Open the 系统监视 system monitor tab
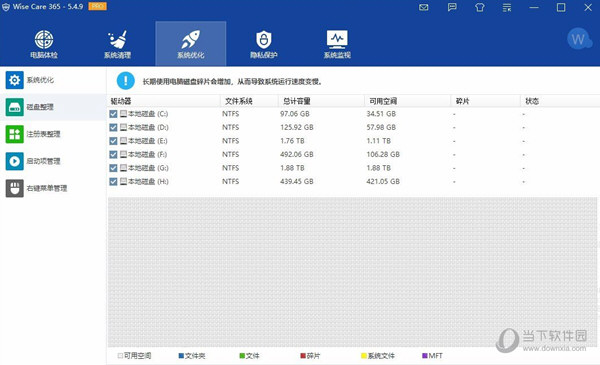The height and width of the screenshot is (365, 600). (337, 44)
